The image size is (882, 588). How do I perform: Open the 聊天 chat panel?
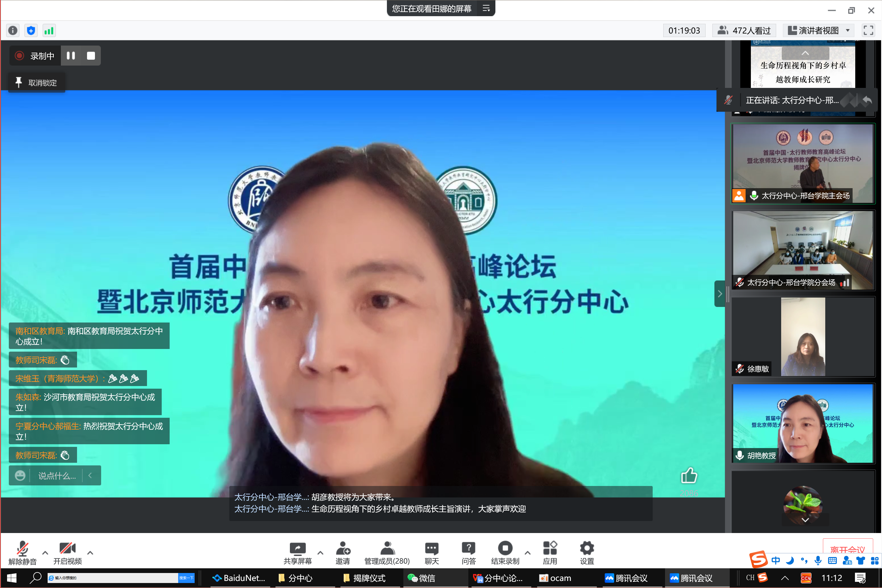pos(432,553)
